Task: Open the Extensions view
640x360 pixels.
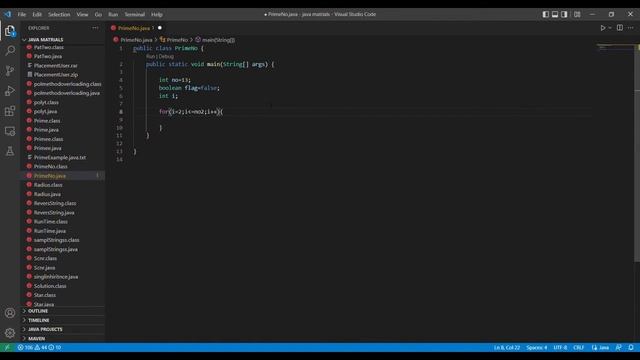Action: [10, 111]
